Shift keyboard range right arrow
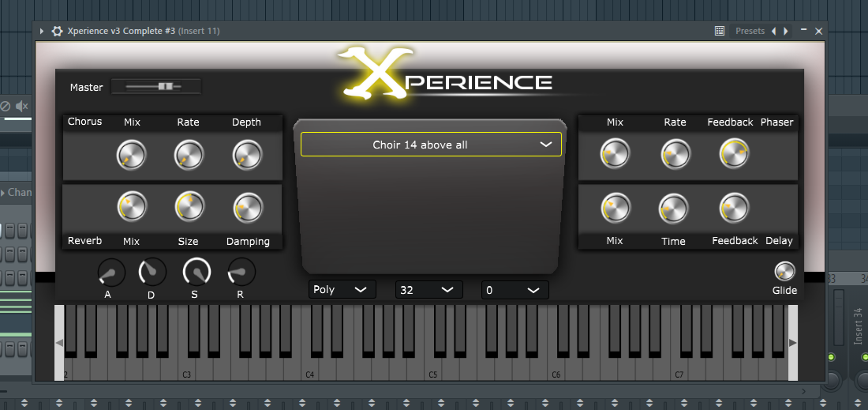Screen dimensions: 868x410 coord(793,343)
